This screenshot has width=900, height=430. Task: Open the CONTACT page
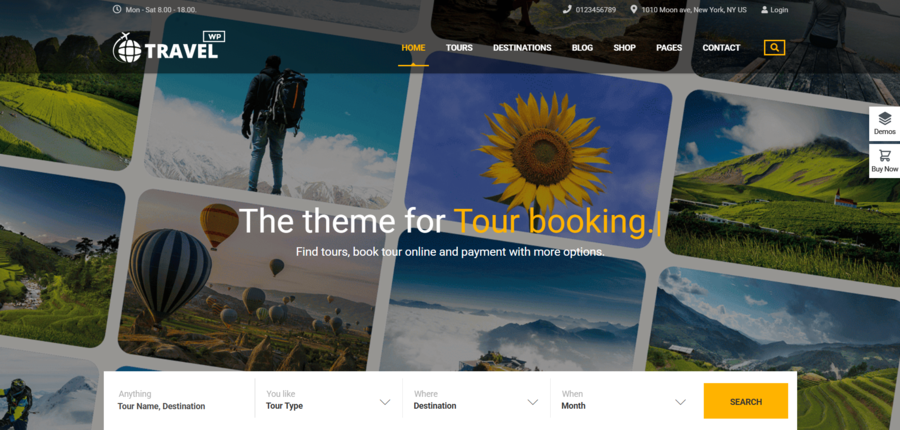tap(721, 48)
